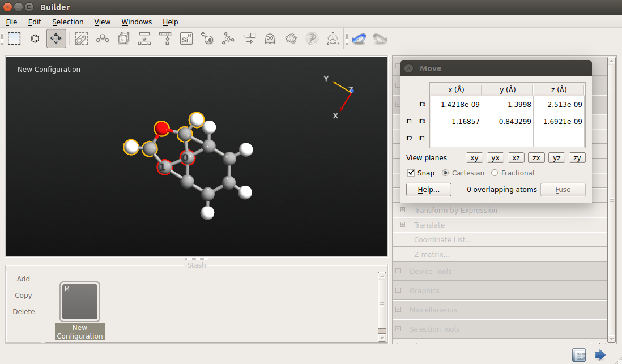Click the ghost atom icon
This screenshot has height=364, width=622.
[270, 38]
